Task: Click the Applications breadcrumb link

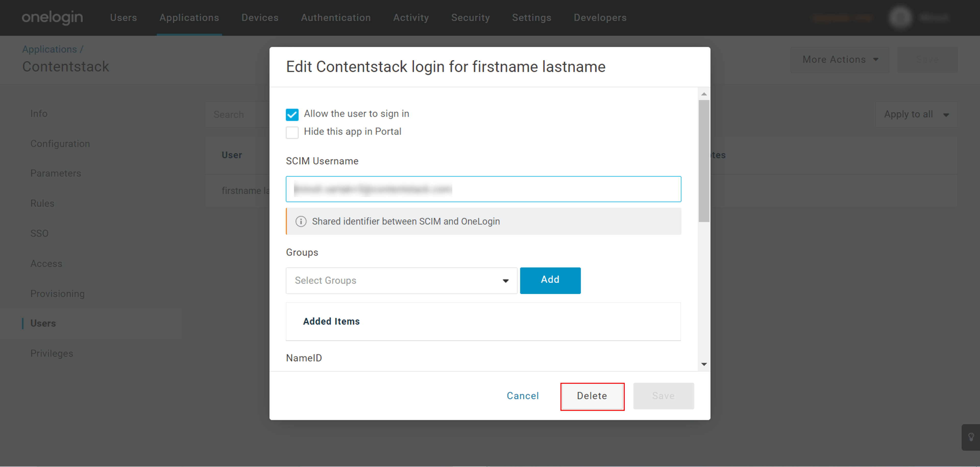Action: (50, 49)
